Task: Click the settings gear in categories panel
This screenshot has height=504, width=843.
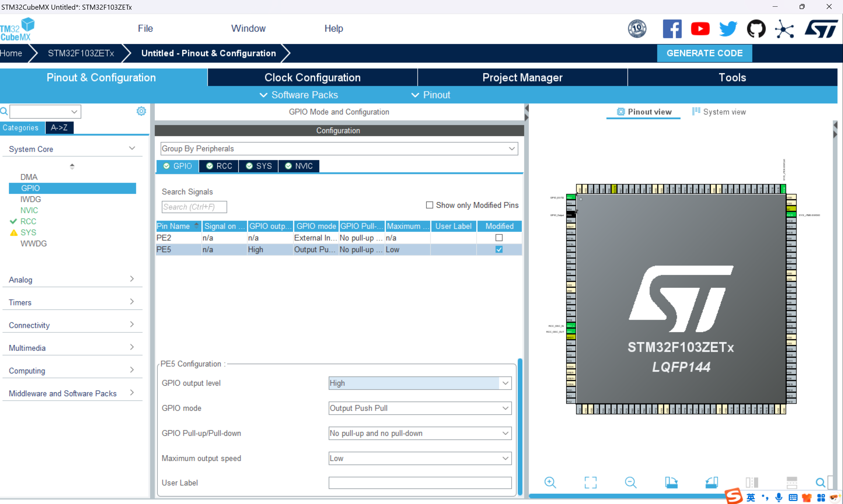Action: (141, 111)
